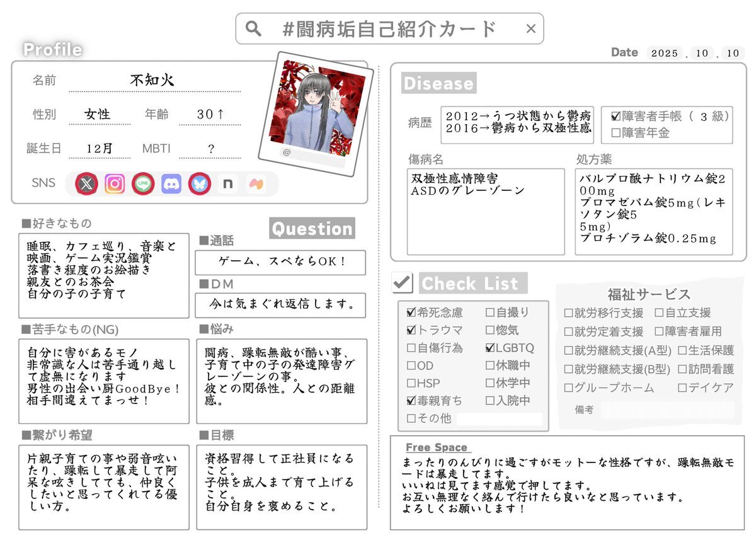Click the 傷病名 box with 双極性感情障害
Image resolution: width=756 pixels, height=540 pixels.
click(486, 211)
